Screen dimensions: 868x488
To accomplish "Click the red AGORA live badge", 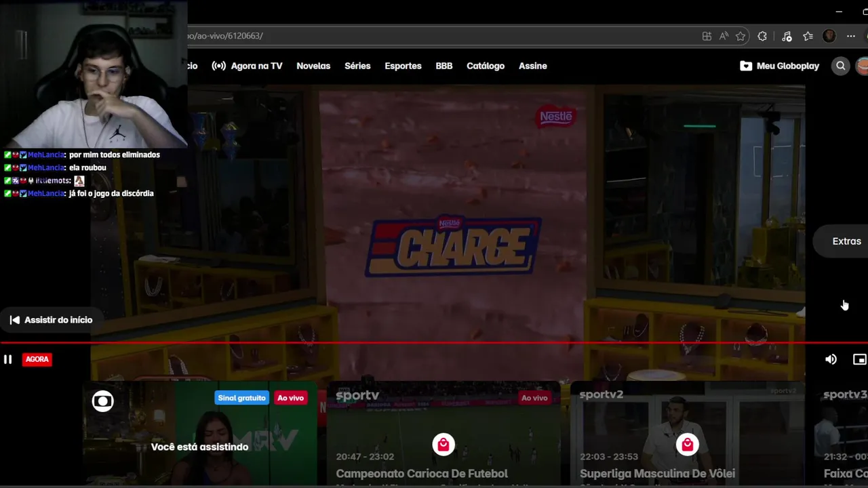I will (37, 359).
